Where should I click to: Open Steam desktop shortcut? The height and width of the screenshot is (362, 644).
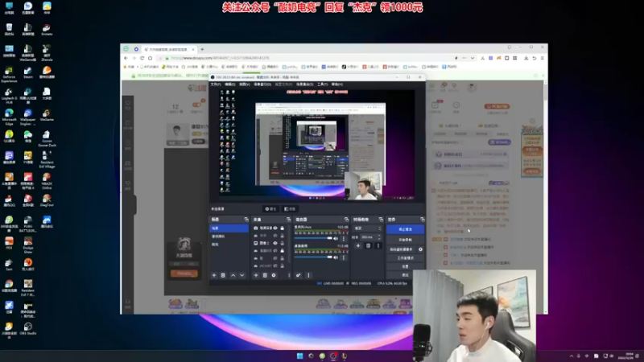point(28,72)
